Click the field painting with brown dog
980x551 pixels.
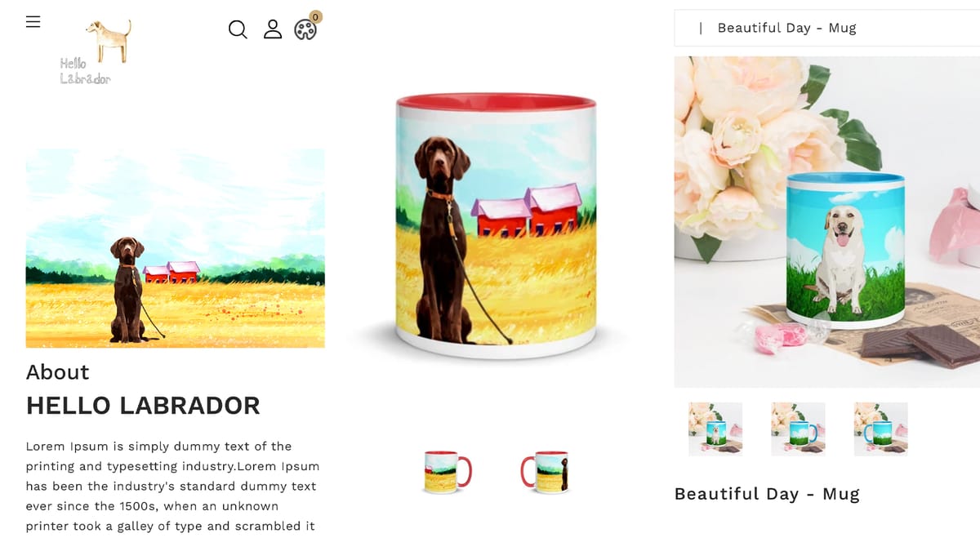[x=176, y=248]
